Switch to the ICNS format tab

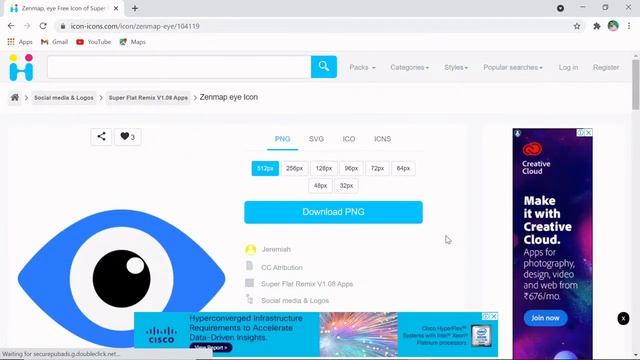pyautogui.click(x=382, y=139)
